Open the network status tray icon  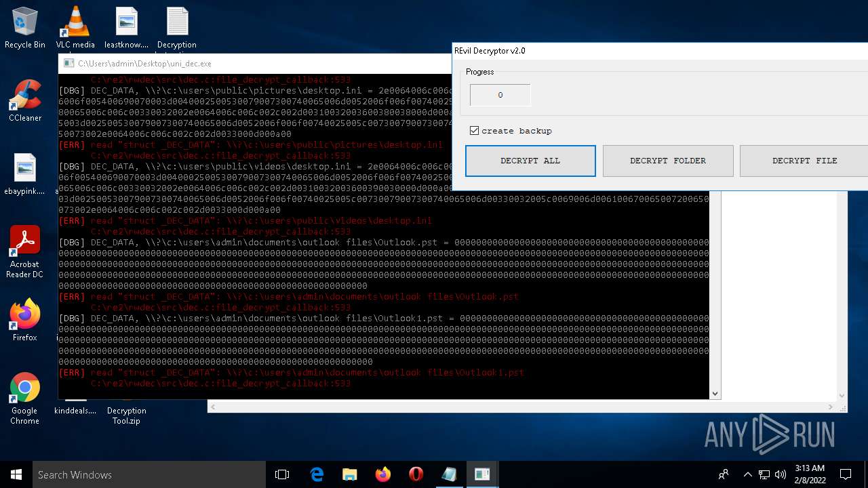(x=764, y=474)
